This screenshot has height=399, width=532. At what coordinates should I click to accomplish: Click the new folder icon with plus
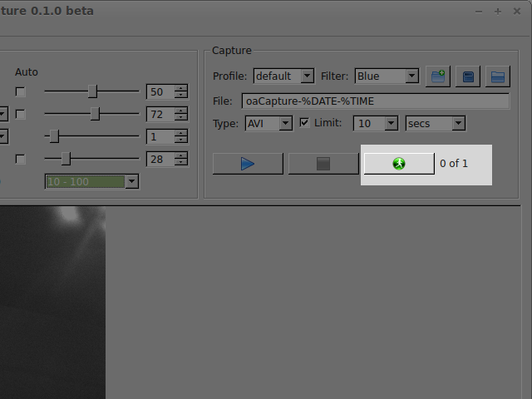click(438, 76)
